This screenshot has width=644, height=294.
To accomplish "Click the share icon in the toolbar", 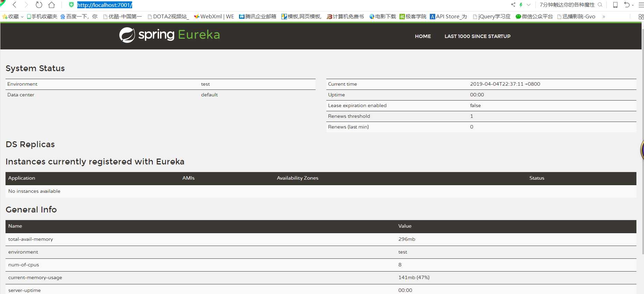I will tap(513, 5).
